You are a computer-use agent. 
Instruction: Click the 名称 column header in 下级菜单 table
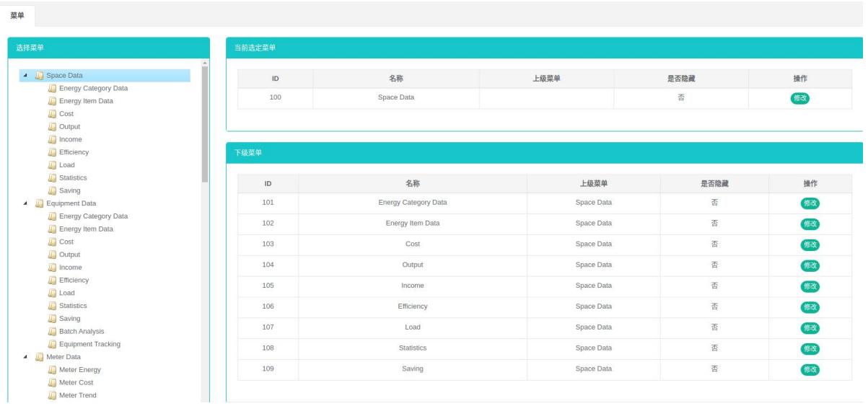pos(412,184)
